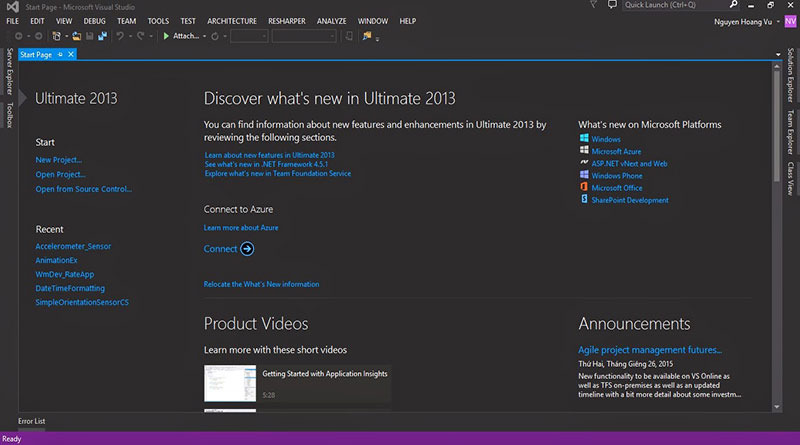Viewport: 800px width, 445px height.
Task: Open the Attach target dropdown arrow
Action: pos(204,37)
